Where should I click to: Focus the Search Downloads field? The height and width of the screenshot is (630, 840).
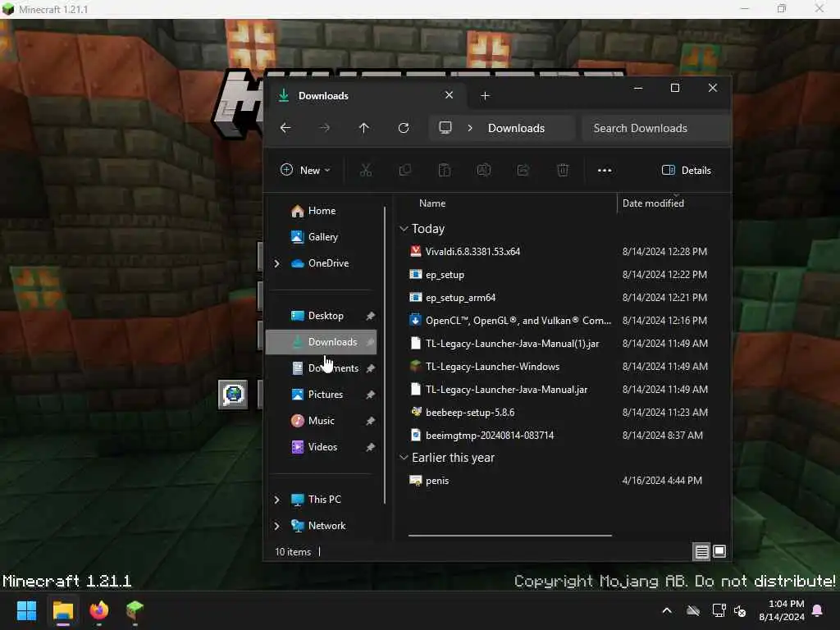pyautogui.click(x=656, y=128)
